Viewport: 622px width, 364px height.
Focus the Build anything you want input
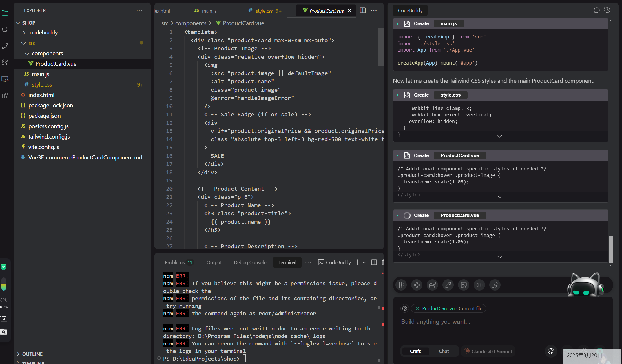tap(503, 322)
